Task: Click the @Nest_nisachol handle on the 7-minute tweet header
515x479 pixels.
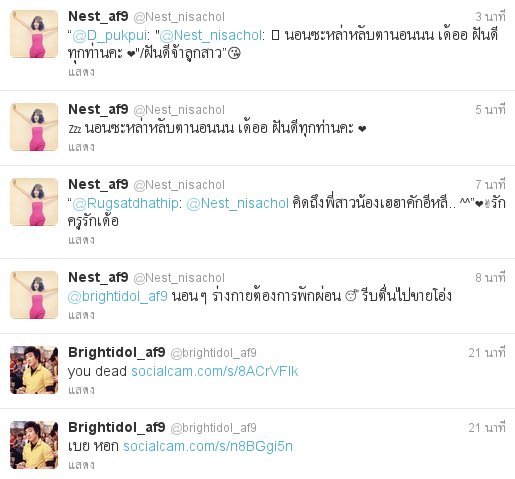Action: (179, 185)
